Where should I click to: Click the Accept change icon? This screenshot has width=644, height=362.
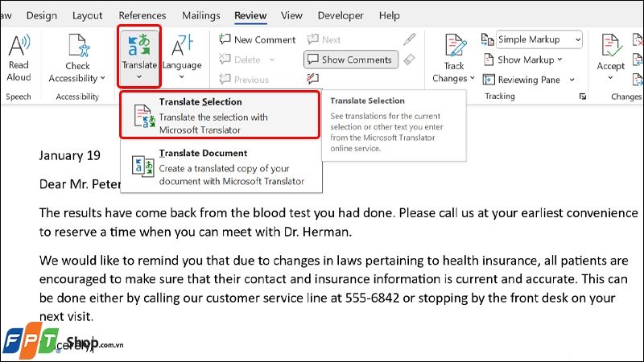coord(611,46)
